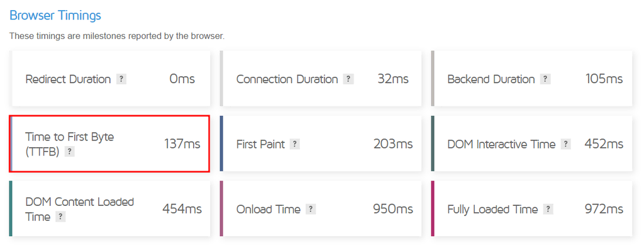This screenshot has height=248, width=644.
Task: Click question mark next to Backend Duration
Action: click(545, 79)
